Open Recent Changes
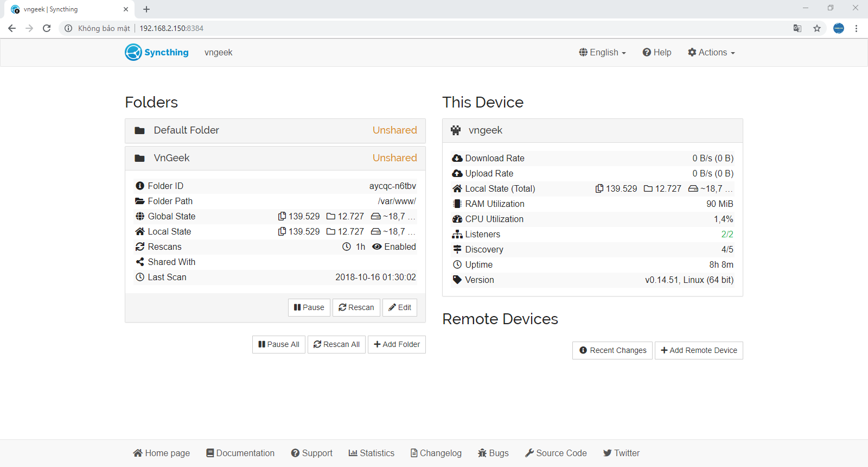 pyautogui.click(x=612, y=350)
